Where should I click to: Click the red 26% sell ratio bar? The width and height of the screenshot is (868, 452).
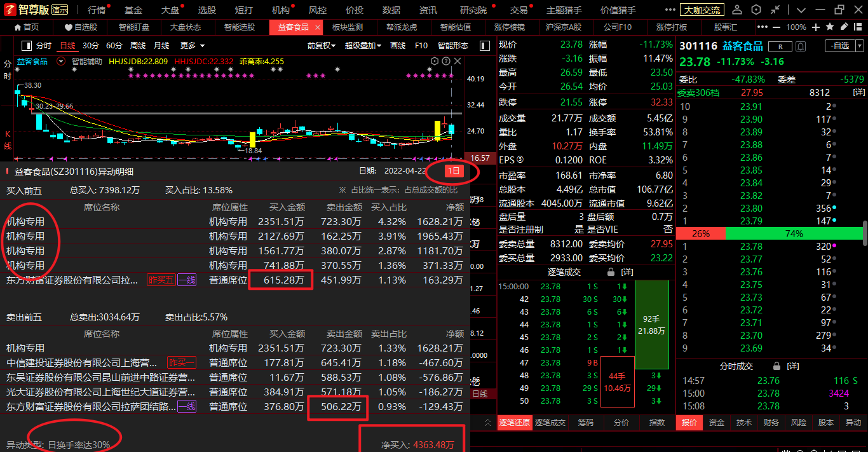tap(700, 233)
